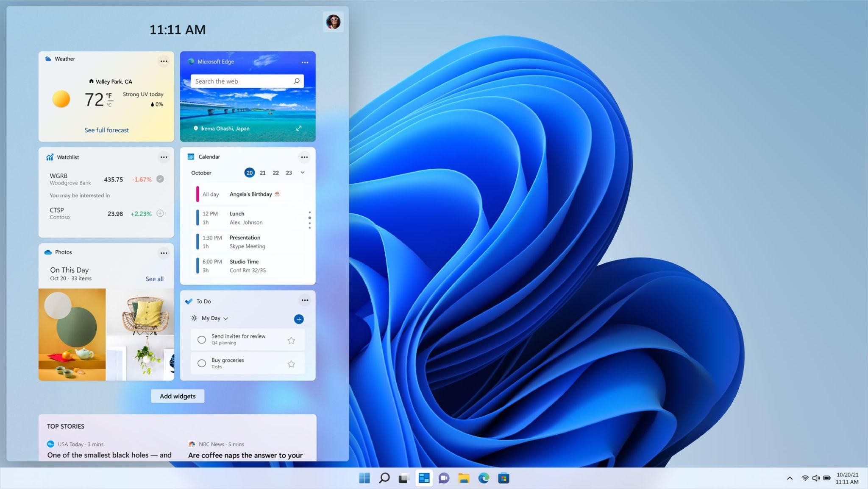Toggle checkbox for Buy groceries task
The height and width of the screenshot is (489, 868).
click(x=202, y=363)
